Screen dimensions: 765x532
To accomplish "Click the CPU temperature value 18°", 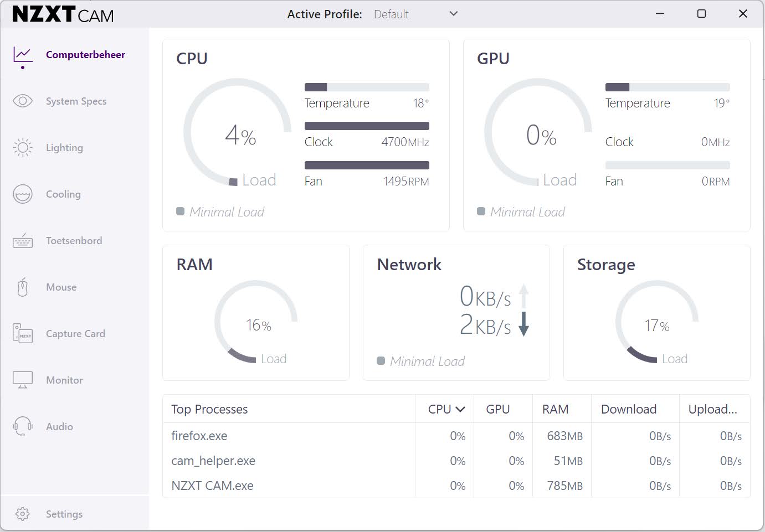I will tap(421, 103).
